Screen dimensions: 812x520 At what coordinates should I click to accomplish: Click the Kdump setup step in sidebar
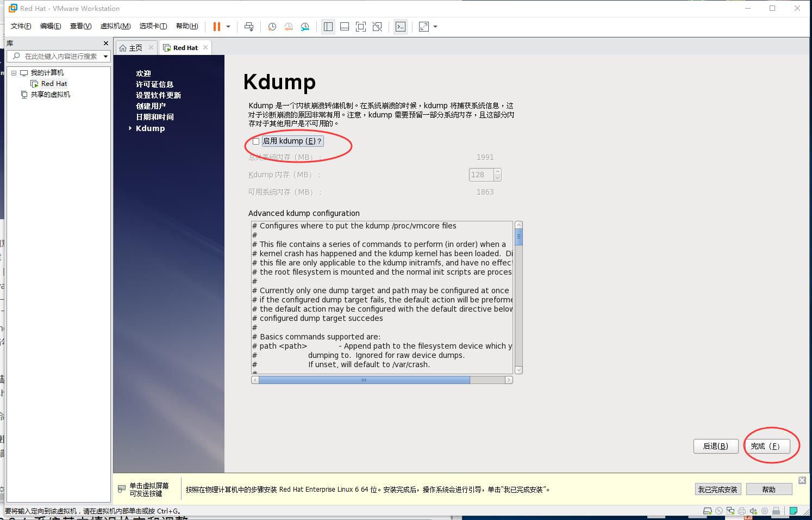pos(150,128)
